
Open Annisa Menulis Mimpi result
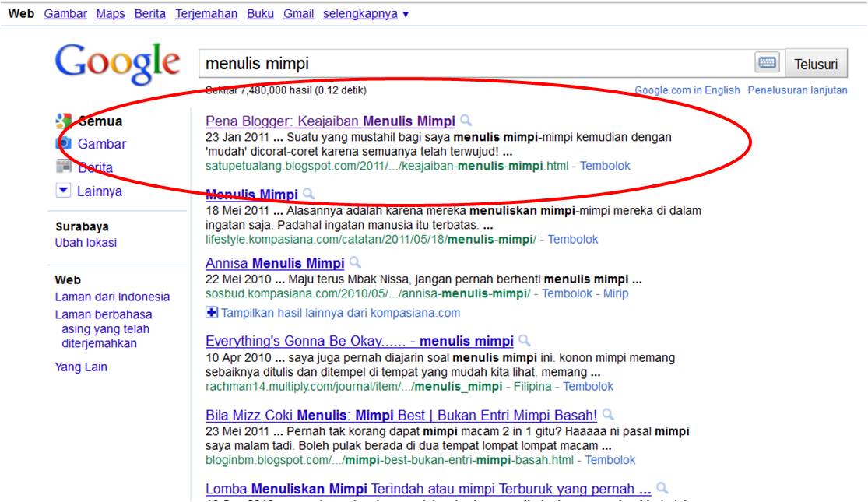(x=275, y=263)
